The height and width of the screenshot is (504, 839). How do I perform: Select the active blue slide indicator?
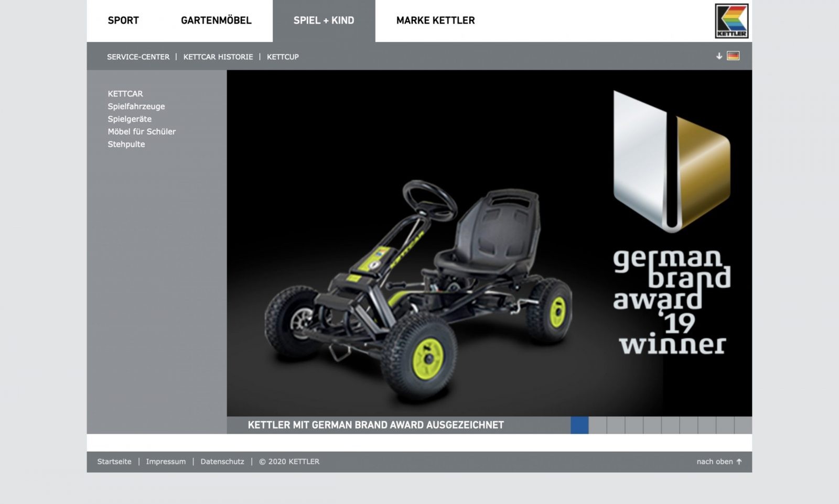[579, 425]
